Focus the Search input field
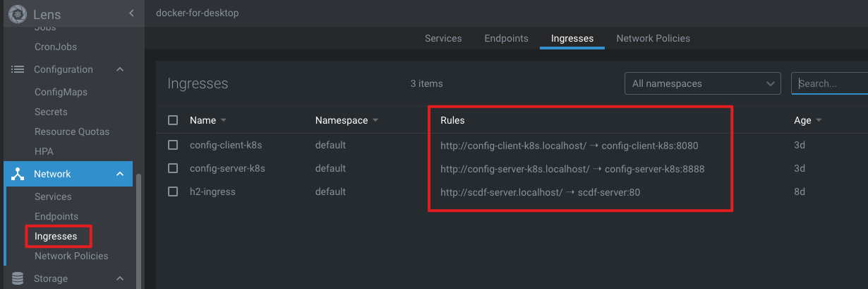 pos(830,83)
